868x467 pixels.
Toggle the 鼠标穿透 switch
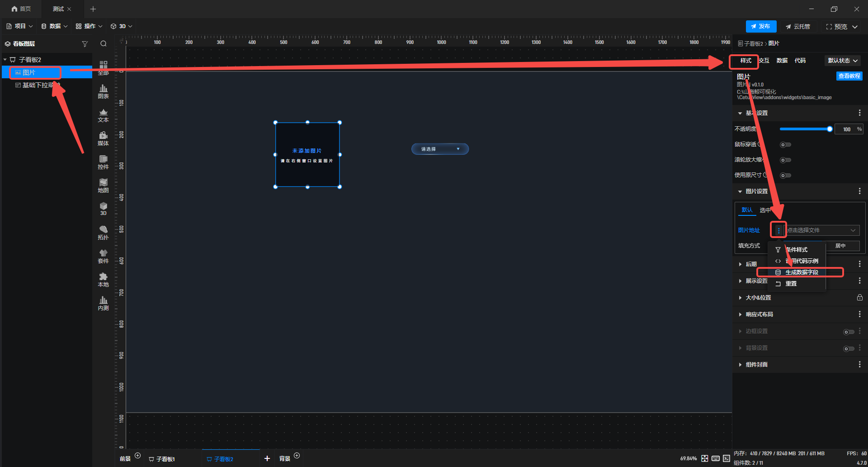pos(785,145)
